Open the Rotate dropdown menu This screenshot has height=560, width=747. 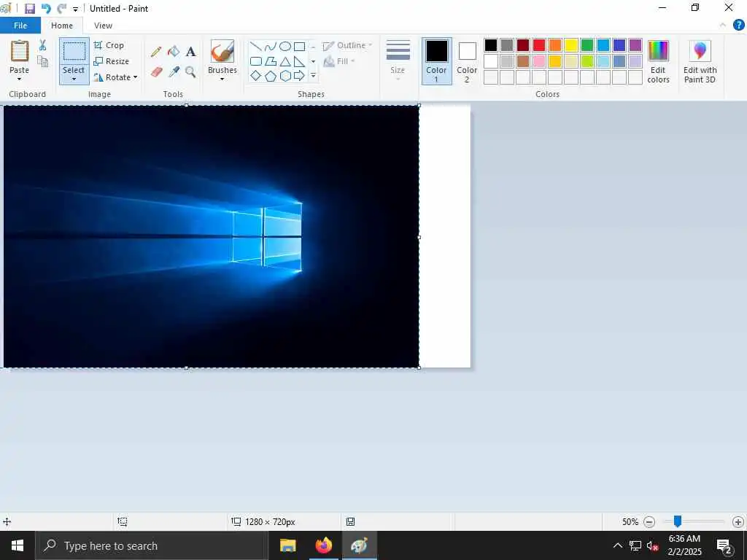click(x=116, y=77)
